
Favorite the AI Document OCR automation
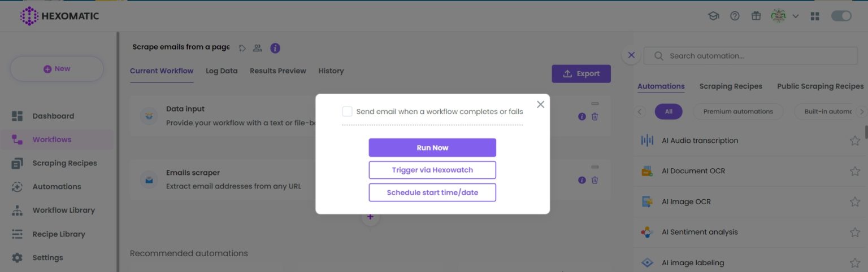[x=854, y=171]
